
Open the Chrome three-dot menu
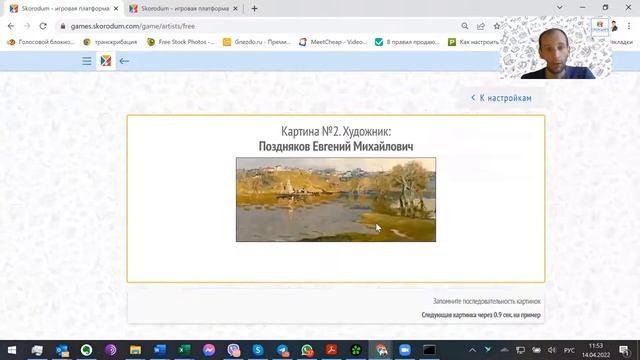(x=629, y=26)
